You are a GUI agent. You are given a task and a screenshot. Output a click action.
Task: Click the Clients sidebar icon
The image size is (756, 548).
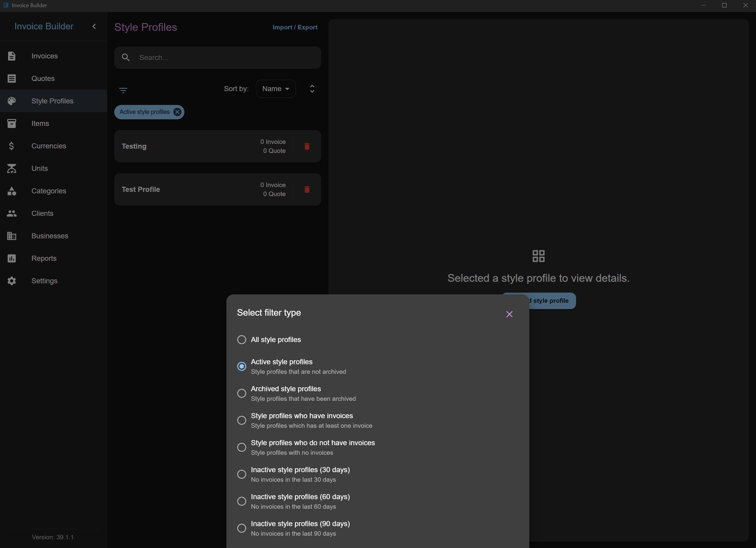click(x=12, y=213)
